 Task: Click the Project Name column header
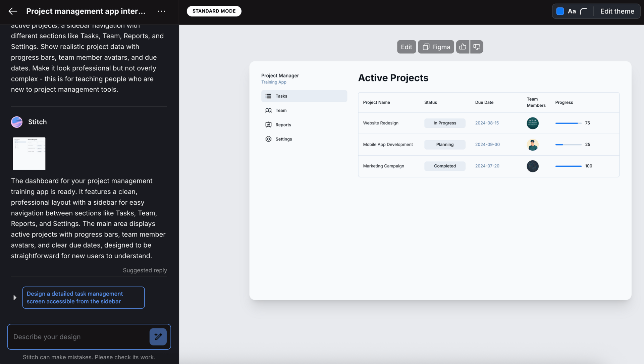376,102
